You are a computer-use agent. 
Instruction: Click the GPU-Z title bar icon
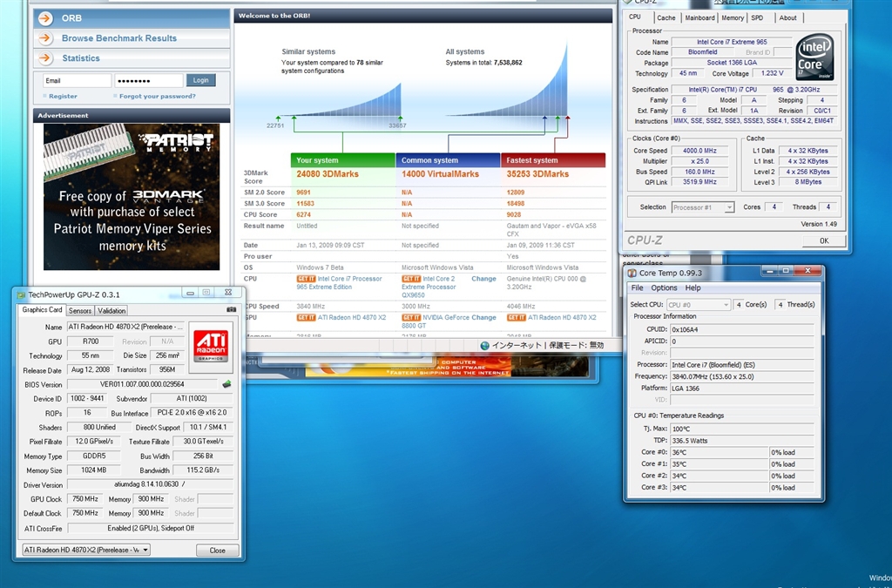tap(21, 294)
